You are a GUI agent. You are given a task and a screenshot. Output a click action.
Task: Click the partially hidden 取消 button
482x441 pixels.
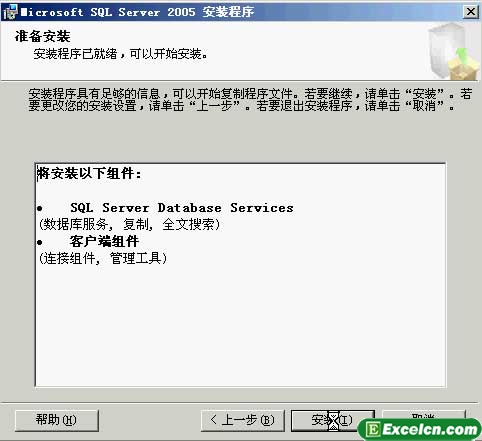tap(423, 415)
